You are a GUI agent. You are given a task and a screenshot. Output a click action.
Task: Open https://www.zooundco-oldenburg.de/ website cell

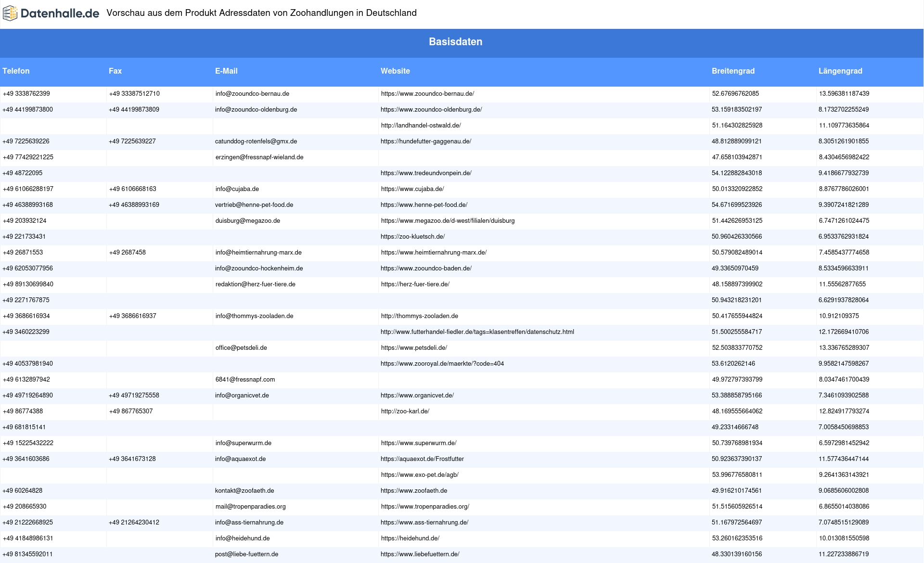tap(431, 110)
